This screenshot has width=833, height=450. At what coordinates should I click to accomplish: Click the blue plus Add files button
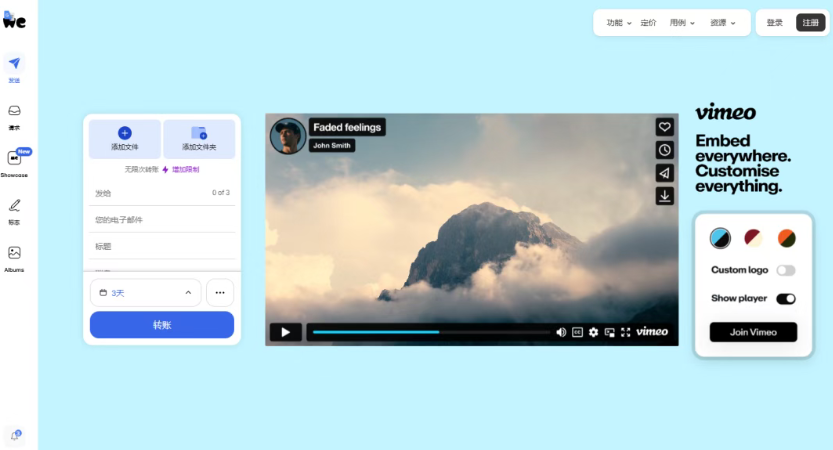[125, 139]
